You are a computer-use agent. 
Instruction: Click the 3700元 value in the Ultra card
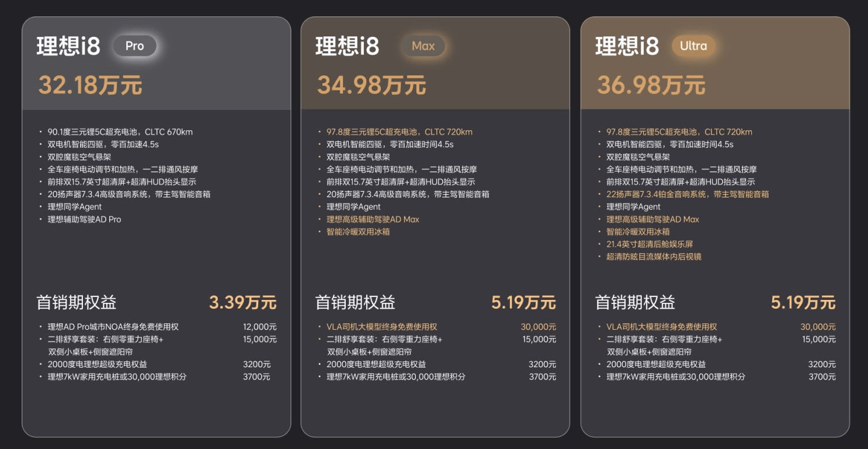tap(822, 377)
